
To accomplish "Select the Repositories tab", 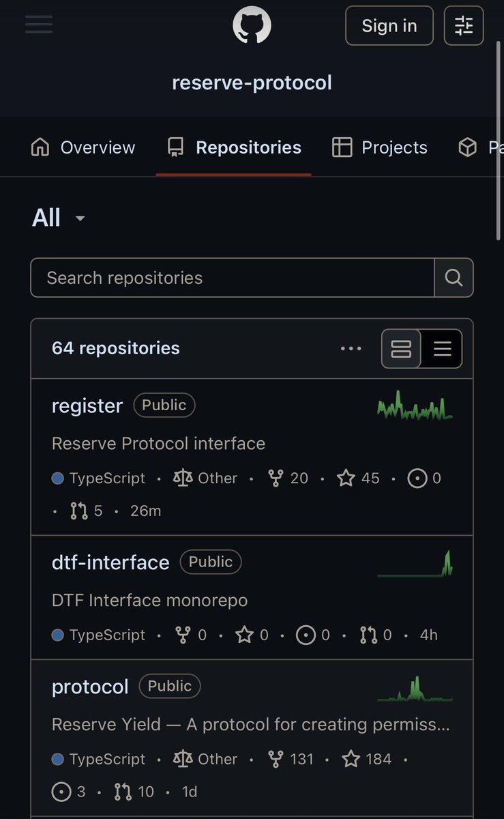I will [x=234, y=147].
